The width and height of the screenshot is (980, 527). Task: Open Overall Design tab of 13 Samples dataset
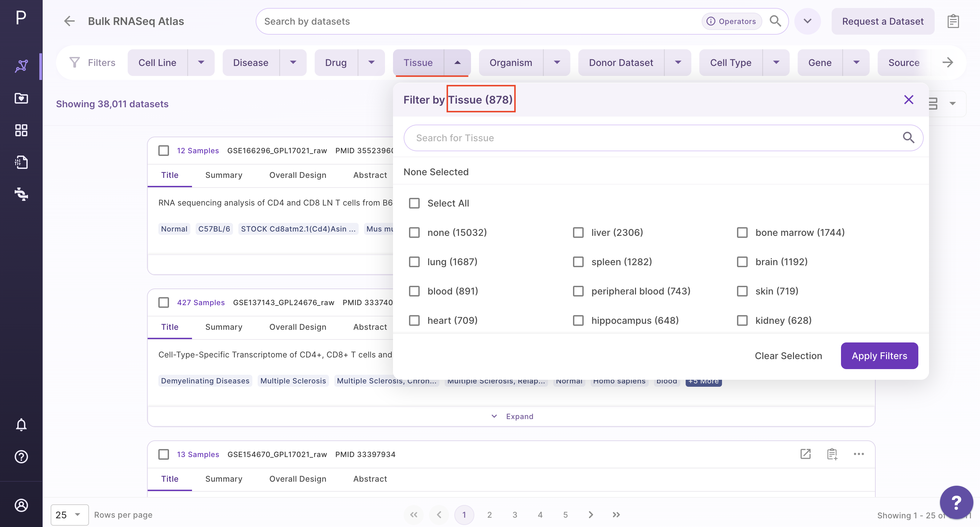point(298,479)
